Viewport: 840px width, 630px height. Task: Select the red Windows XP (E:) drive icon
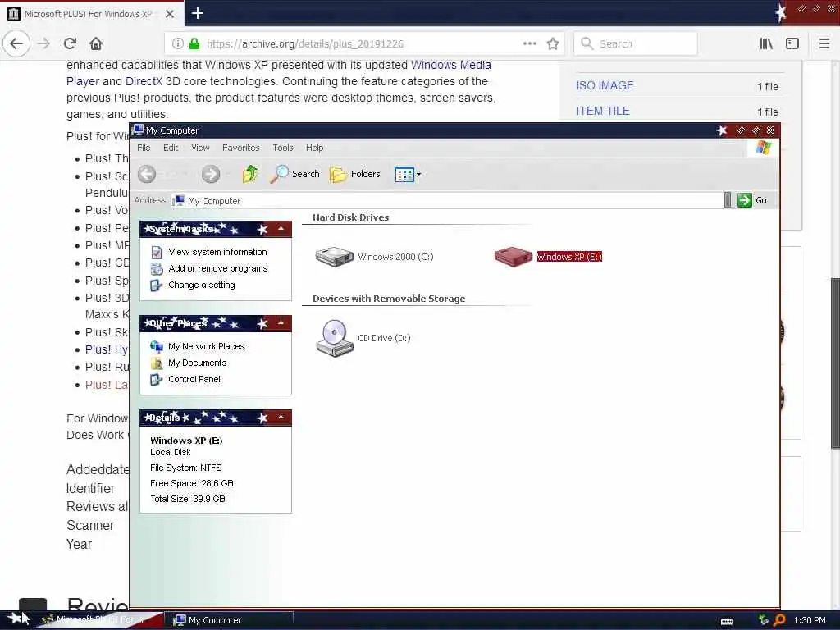tap(513, 257)
